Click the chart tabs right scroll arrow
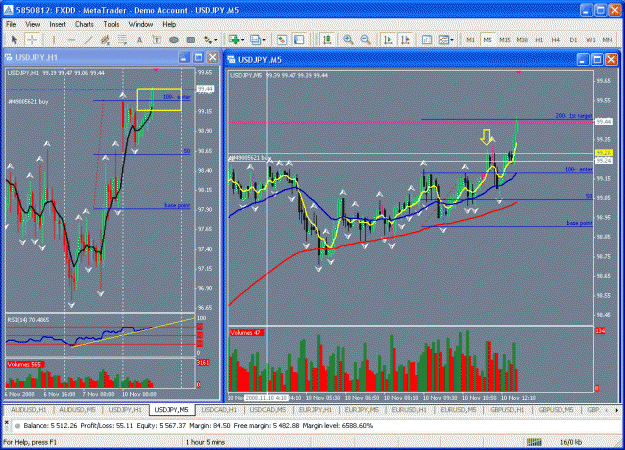The height and width of the screenshot is (450, 625). (617, 410)
